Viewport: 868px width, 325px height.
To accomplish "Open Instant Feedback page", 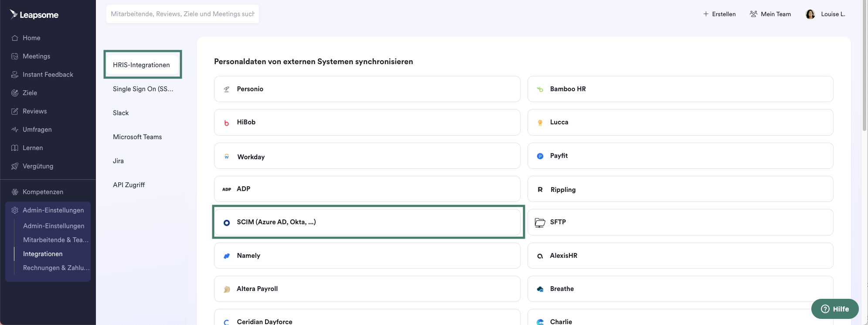I will pos(48,75).
